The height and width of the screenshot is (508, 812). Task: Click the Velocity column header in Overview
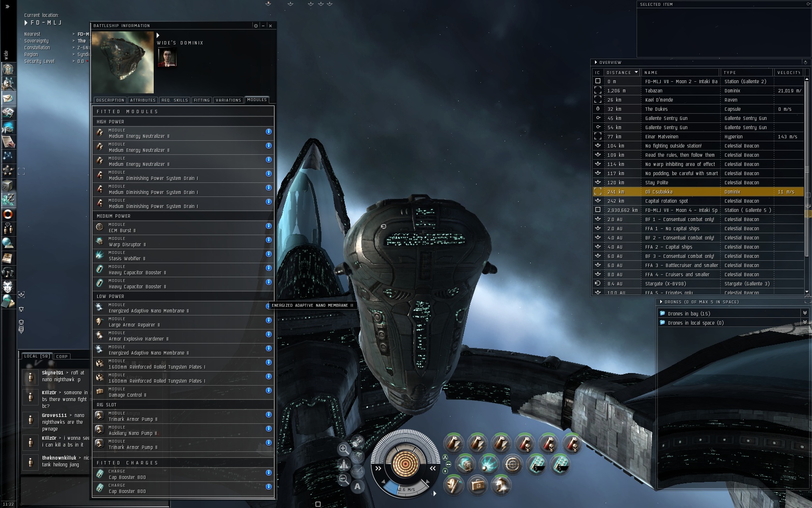tap(789, 73)
